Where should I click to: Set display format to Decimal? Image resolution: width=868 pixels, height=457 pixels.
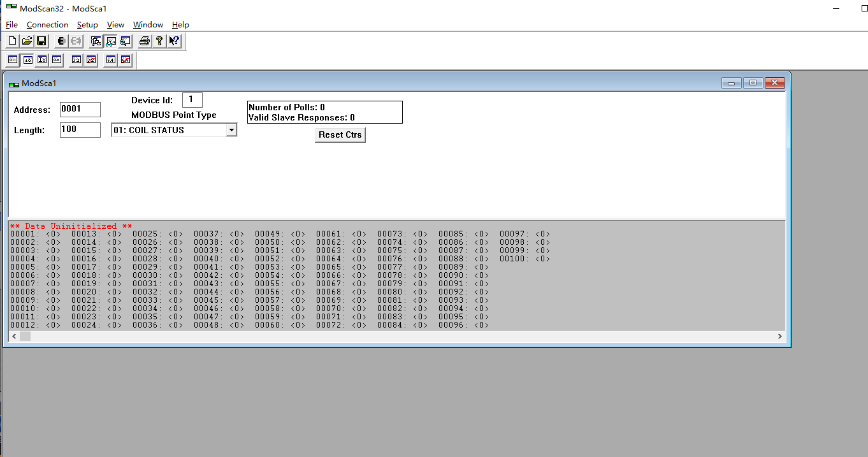tap(27, 60)
